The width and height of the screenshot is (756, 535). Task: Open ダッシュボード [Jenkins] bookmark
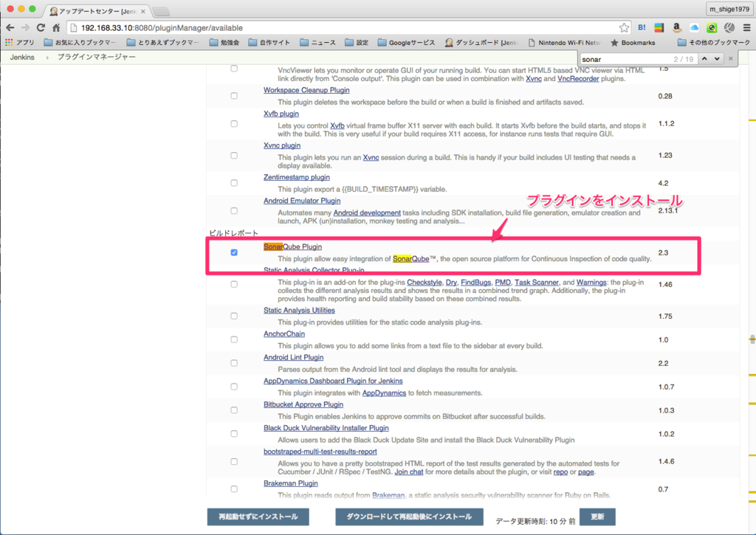[x=481, y=42]
